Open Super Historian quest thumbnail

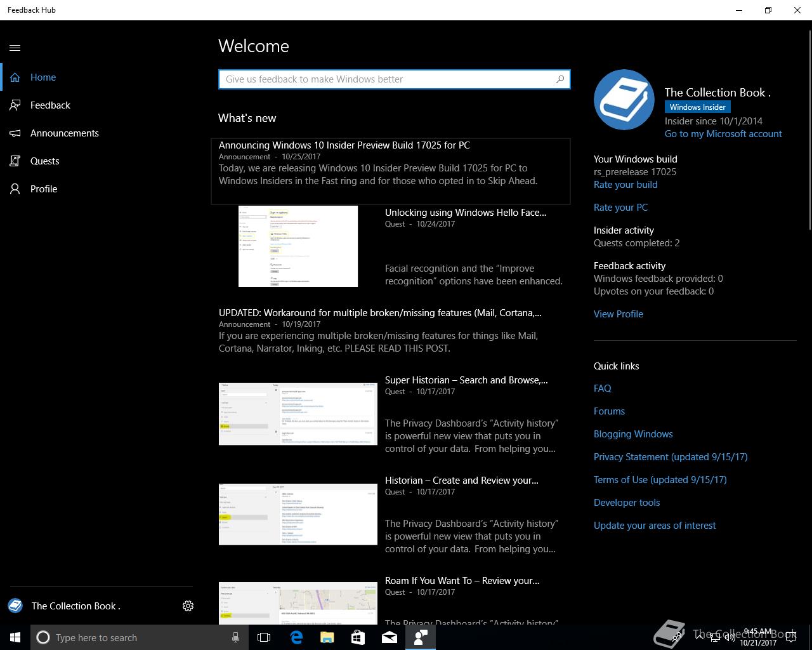coord(298,414)
